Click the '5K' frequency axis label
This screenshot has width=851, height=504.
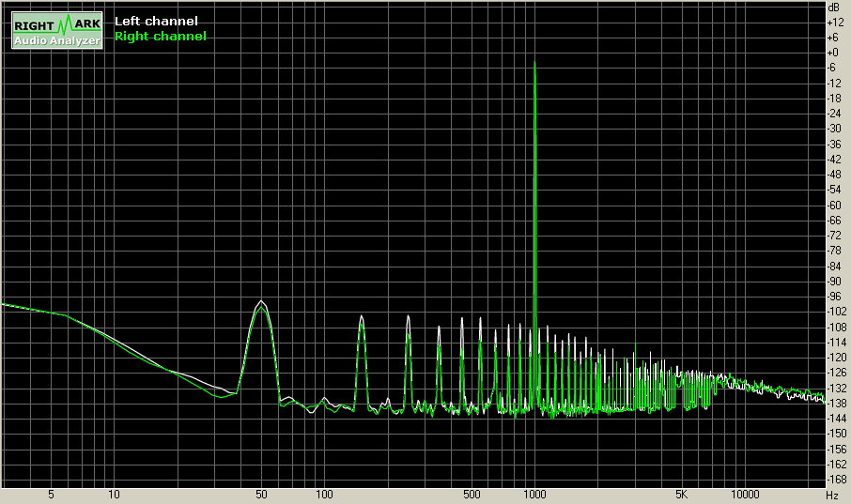pyautogui.click(x=682, y=495)
